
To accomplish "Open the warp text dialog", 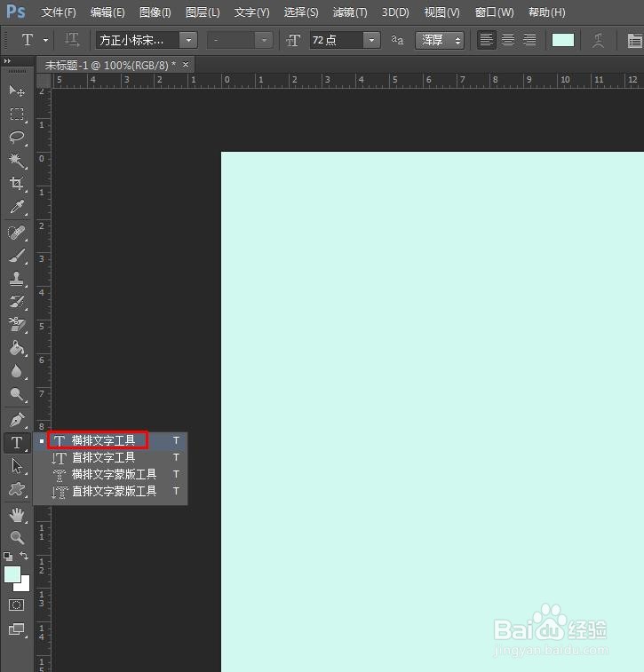I will [598, 40].
